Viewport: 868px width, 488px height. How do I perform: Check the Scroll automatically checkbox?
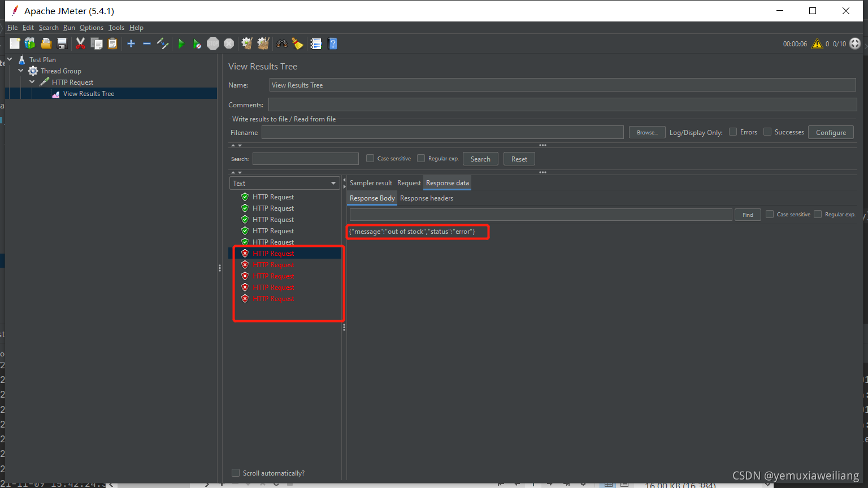(236, 473)
